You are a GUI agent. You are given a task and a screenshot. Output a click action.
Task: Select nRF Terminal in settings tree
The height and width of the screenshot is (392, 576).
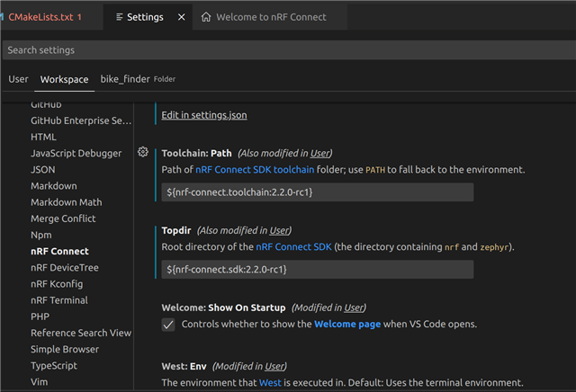59,300
